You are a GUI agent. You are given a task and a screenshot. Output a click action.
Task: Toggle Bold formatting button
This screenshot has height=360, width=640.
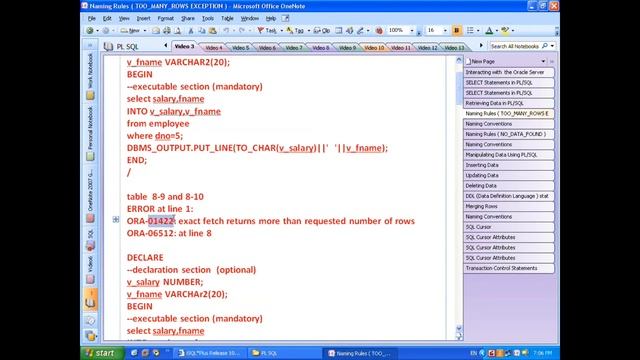[x=457, y=31]
